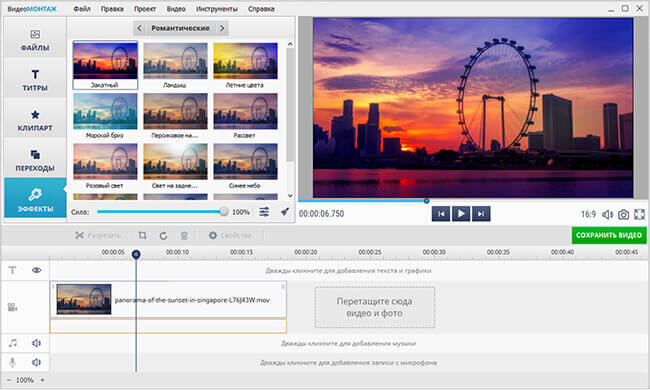650x390 pixels.
Task: Change the 16:9 aspect ratio
Action: click(588, 214)
